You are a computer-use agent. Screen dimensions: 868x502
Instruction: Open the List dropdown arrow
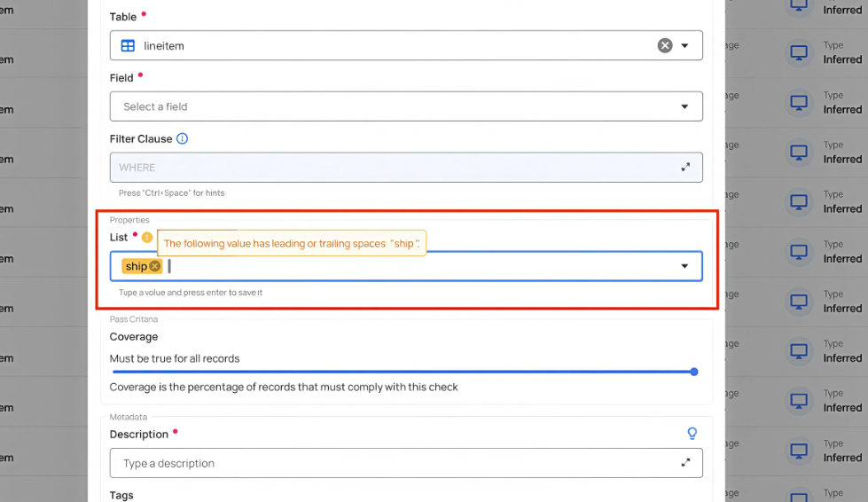click(x=684, y=266)
